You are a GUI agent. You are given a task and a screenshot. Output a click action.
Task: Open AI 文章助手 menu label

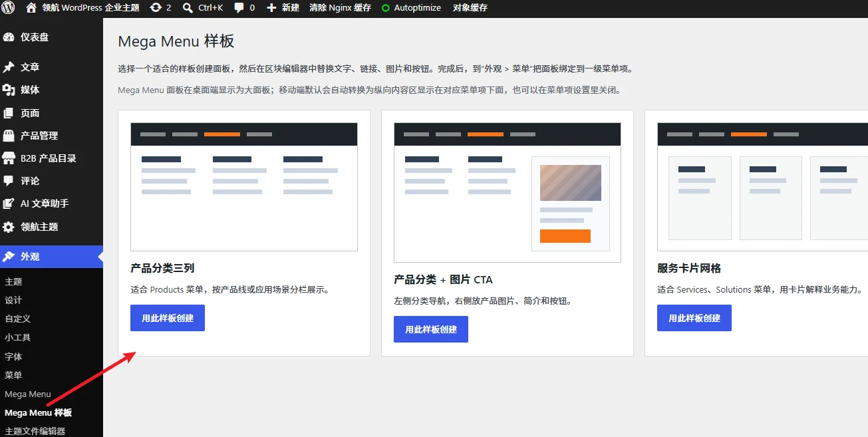45,204
